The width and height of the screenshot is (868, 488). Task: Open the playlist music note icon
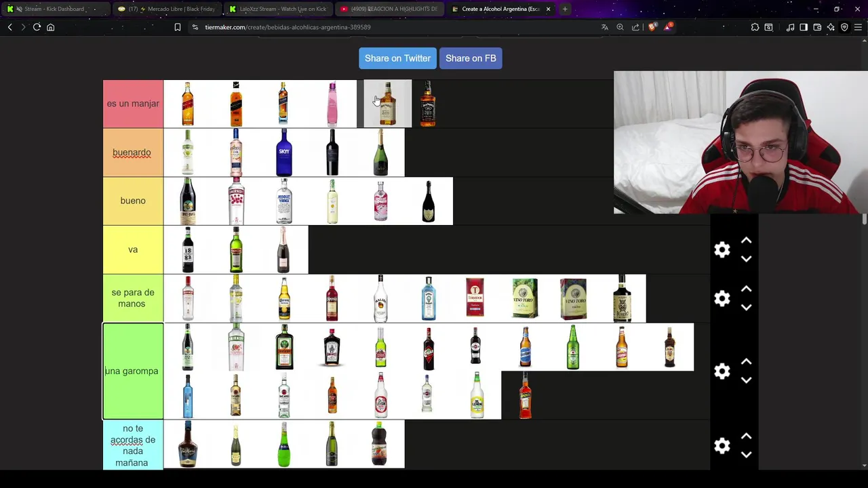coord(791,27)
